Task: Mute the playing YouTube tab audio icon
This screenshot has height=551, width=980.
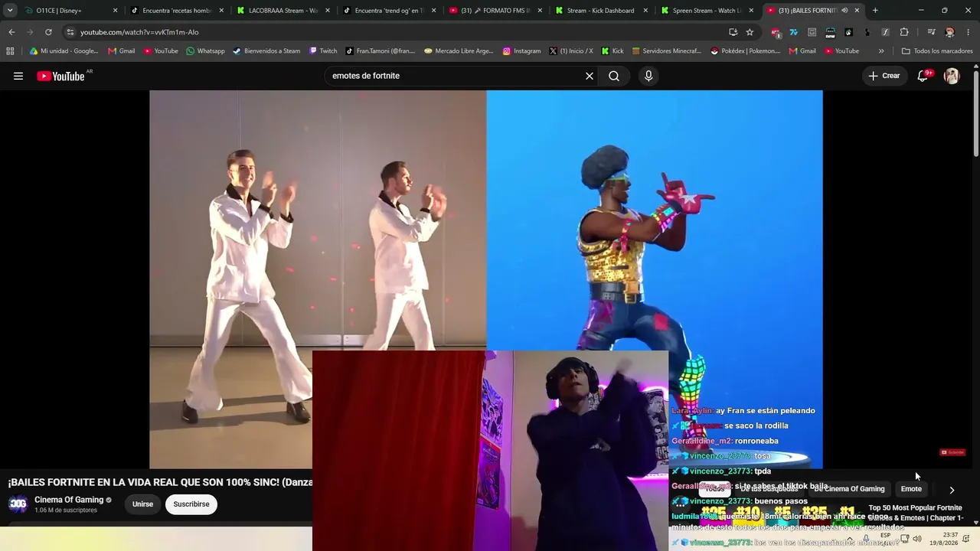Action: [844, 11]
